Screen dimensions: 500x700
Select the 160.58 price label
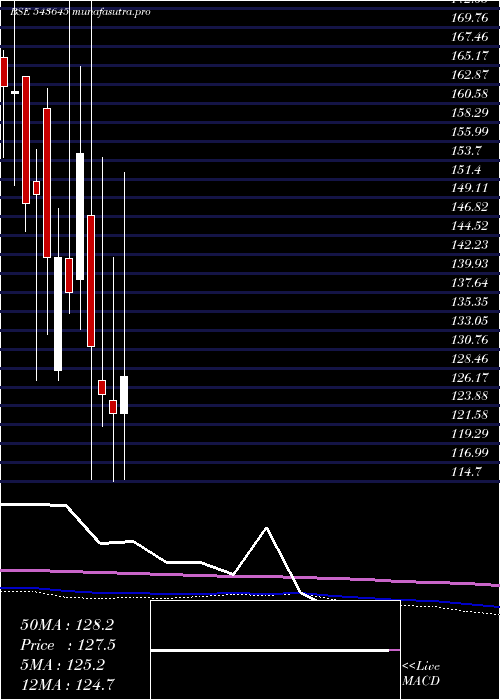coord(470,94)
